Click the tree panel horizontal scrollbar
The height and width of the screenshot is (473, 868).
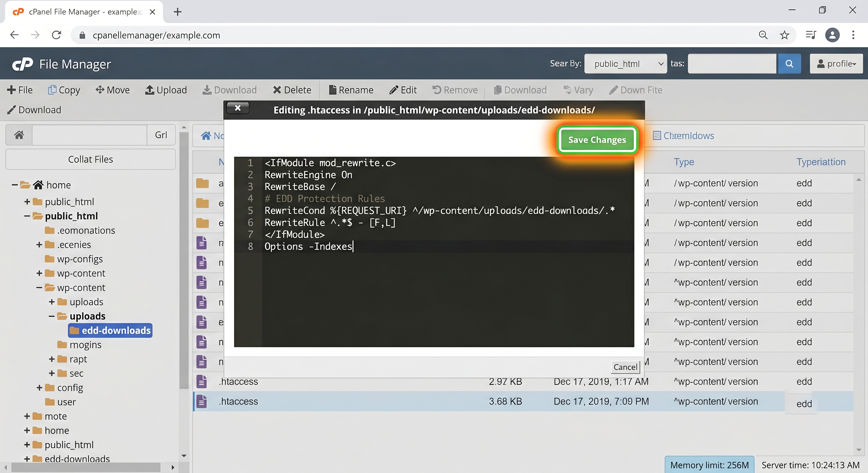(x=86, y=467)
